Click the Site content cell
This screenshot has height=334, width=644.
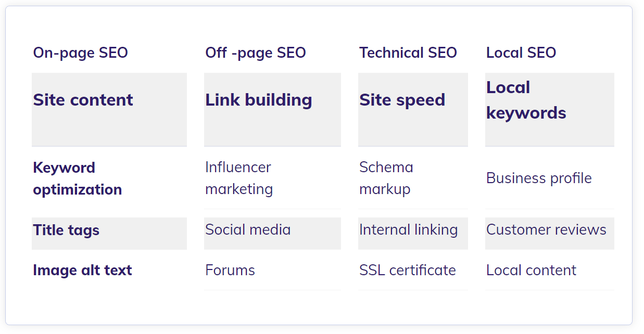click(x=109, y=110)
